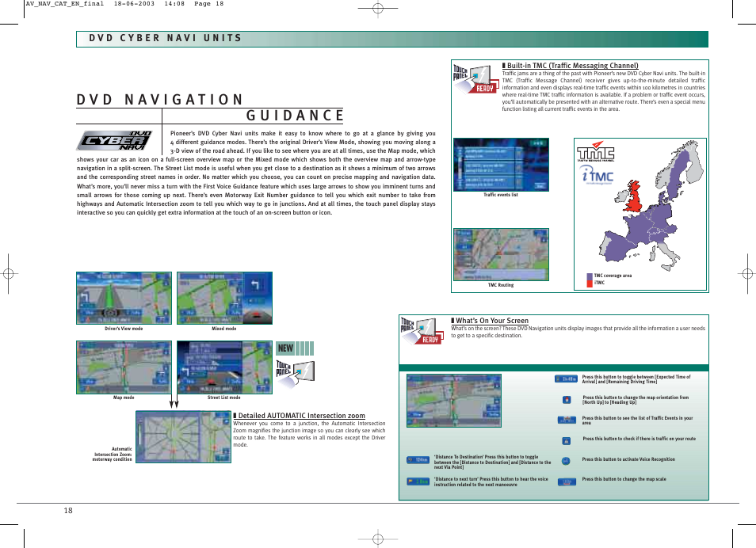Click the Touch Panel Ready icon beside Built-in TMC
The width and height of the screenshot is (756, 548).
(x=475, y=79)
